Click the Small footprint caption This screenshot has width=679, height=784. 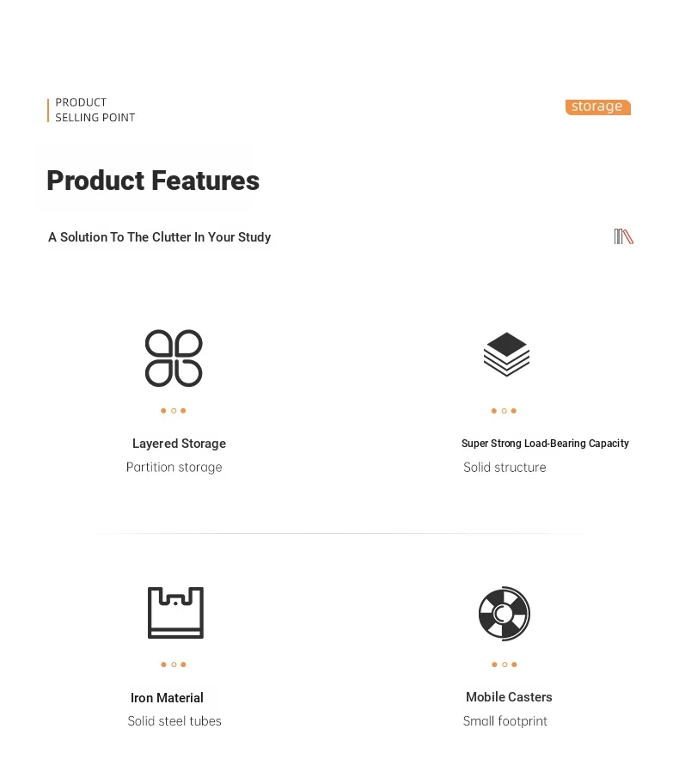[505, 721]
